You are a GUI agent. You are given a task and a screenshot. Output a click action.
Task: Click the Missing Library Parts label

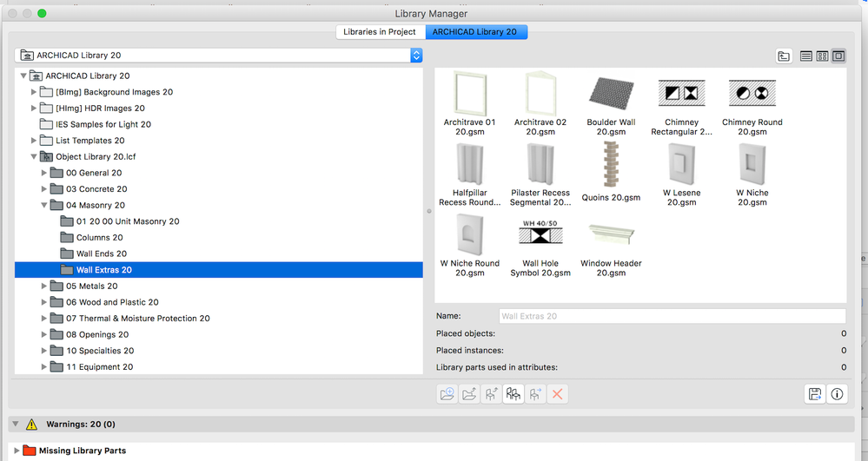(83, 451)
